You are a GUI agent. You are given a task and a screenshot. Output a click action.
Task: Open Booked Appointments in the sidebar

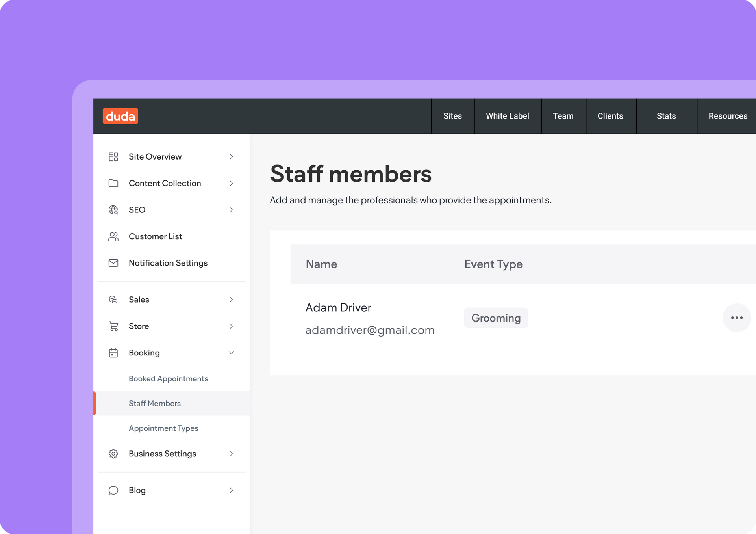168,379
